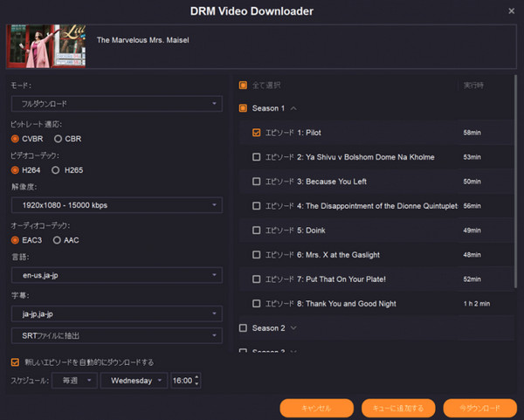Viewport: 524px width, 420px height.
Task: Click the episode title 'Pilot' text
Action: tap(314, 133)
